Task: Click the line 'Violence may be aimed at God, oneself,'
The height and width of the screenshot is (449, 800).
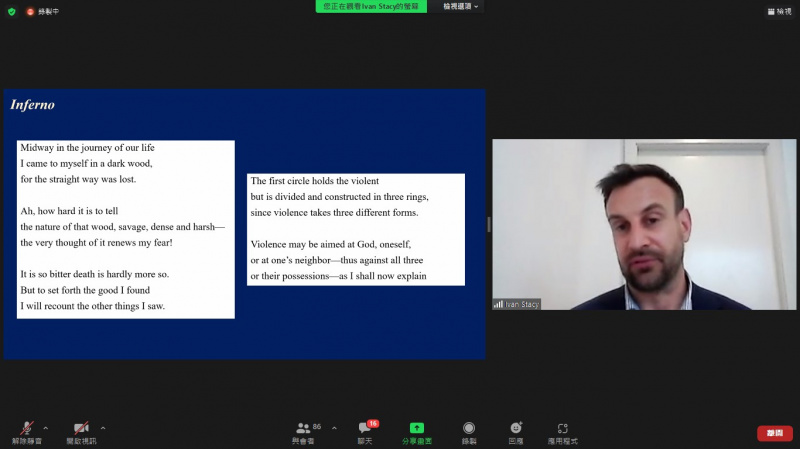Action: click(331, 244)
